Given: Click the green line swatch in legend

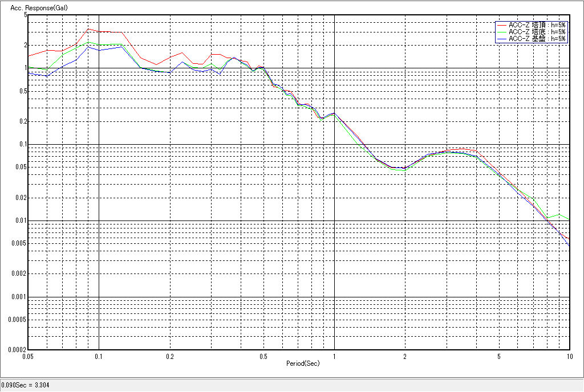Looking at the screenshot, I should pyautogui.click(x=501, y=32).
